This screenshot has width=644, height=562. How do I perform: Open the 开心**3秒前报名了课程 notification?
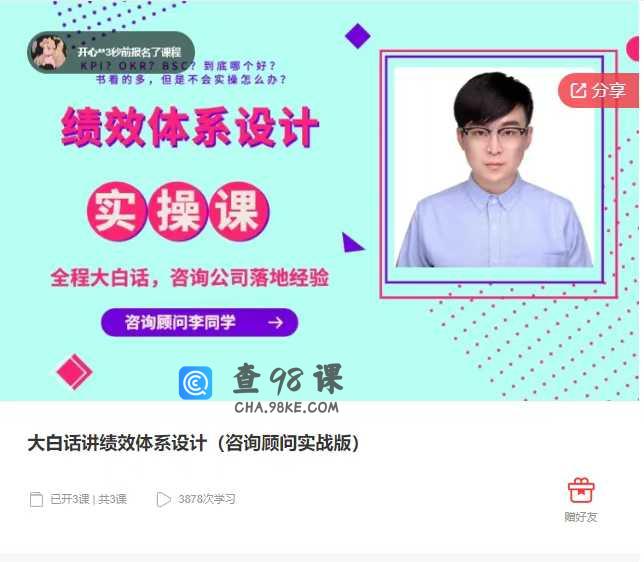coord(111,52)
